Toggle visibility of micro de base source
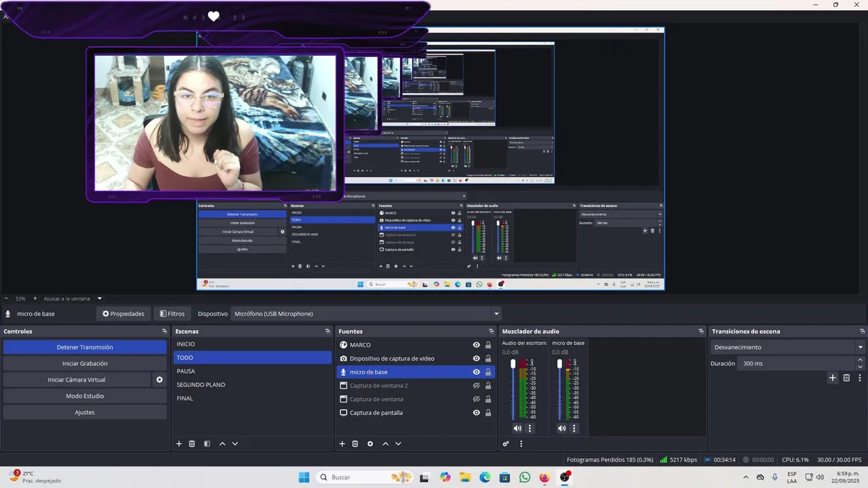Viewport: 868px width, 488px height. 477,372
